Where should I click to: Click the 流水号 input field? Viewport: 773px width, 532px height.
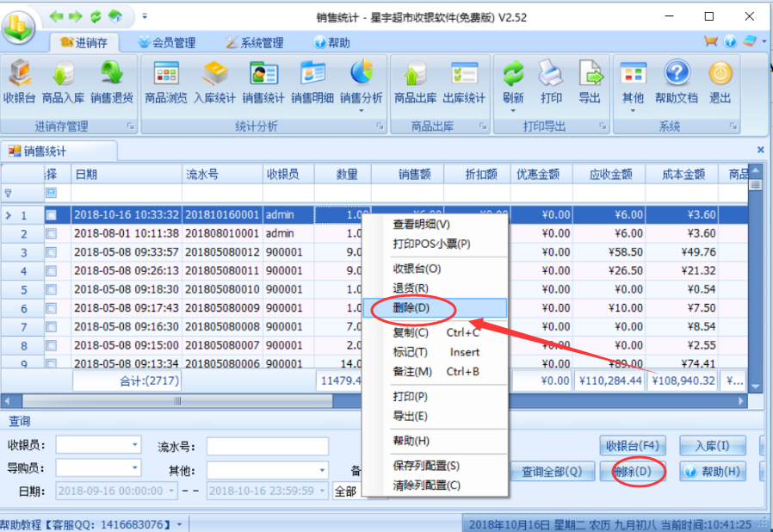pyautogui.click(x=267, y=446)
